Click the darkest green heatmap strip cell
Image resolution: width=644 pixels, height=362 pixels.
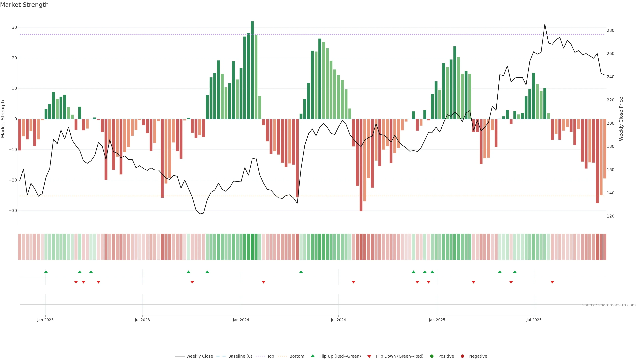click(x=252, y=247)
